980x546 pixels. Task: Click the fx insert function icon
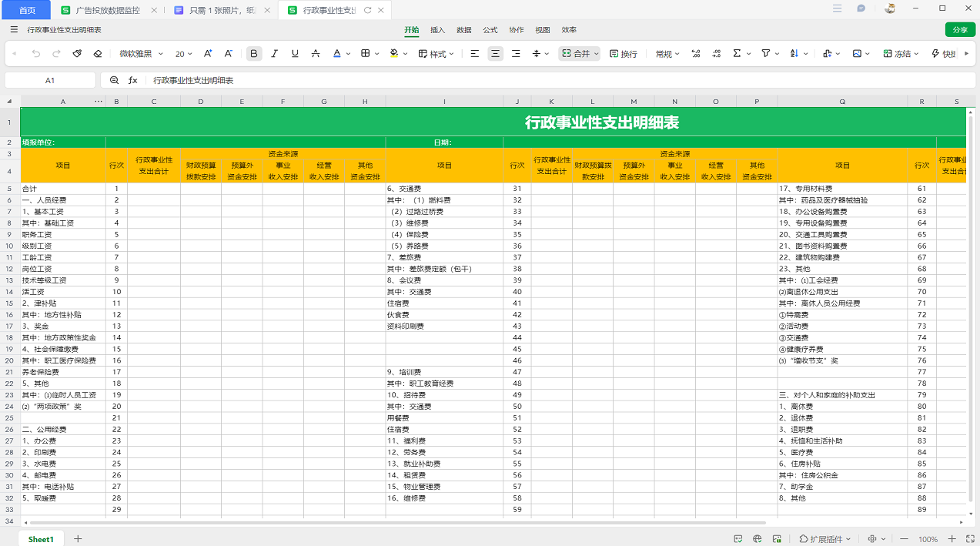[x=133, y=80]
